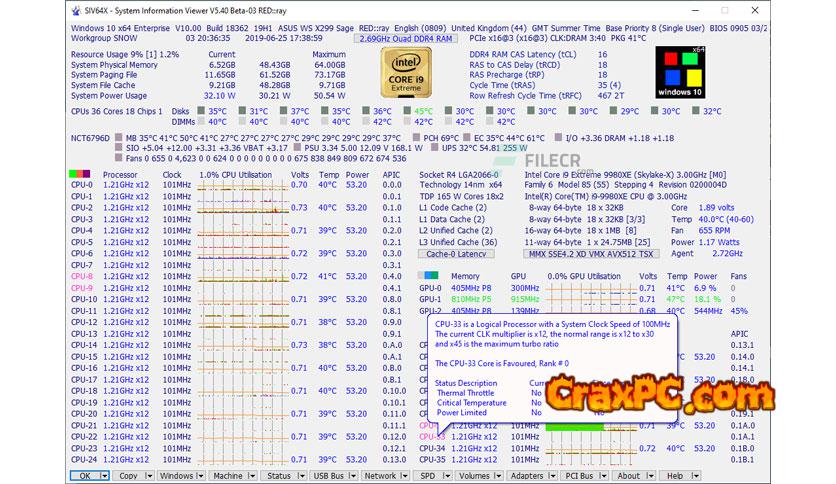The width and height of the screenshot is (836, 484).
Task: Click the first disk's 35°C temperature square
Action: click(x=201, y=112)
